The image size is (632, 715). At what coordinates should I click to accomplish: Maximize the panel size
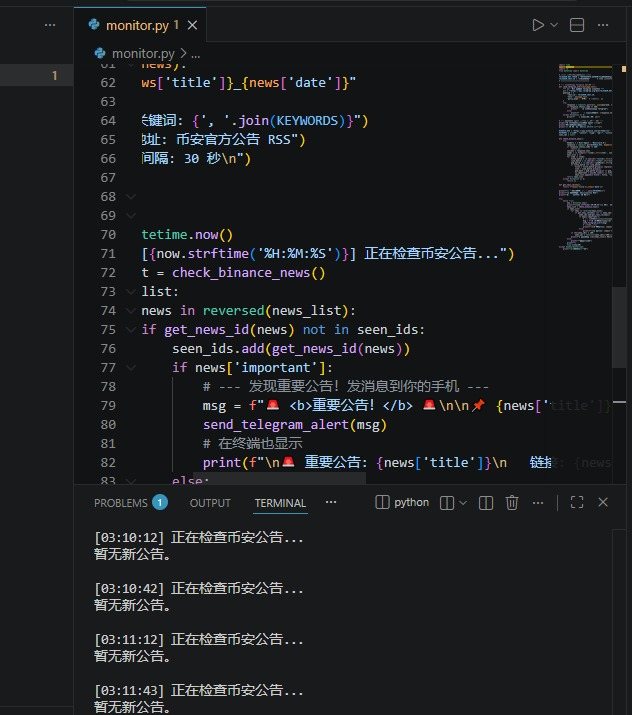coord(577,503)
